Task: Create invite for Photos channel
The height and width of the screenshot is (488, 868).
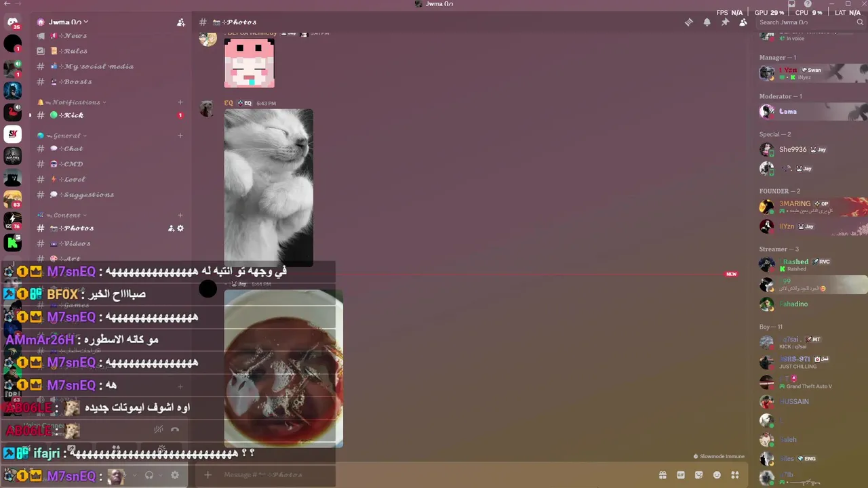Action: pyautogui.click(x=171, y=228)
